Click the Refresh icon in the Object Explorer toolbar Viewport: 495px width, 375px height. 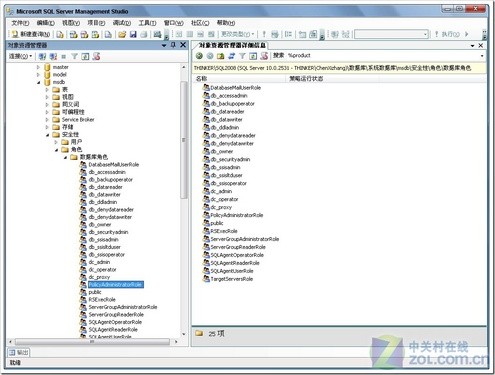[85, 56]
